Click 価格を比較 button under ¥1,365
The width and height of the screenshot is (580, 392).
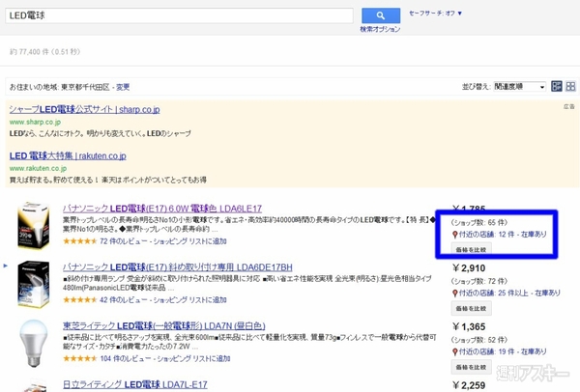(472, 367)
